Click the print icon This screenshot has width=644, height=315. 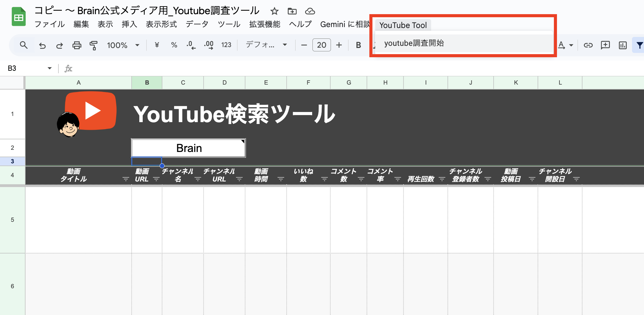pyautogui.click(x=77, y=45)
